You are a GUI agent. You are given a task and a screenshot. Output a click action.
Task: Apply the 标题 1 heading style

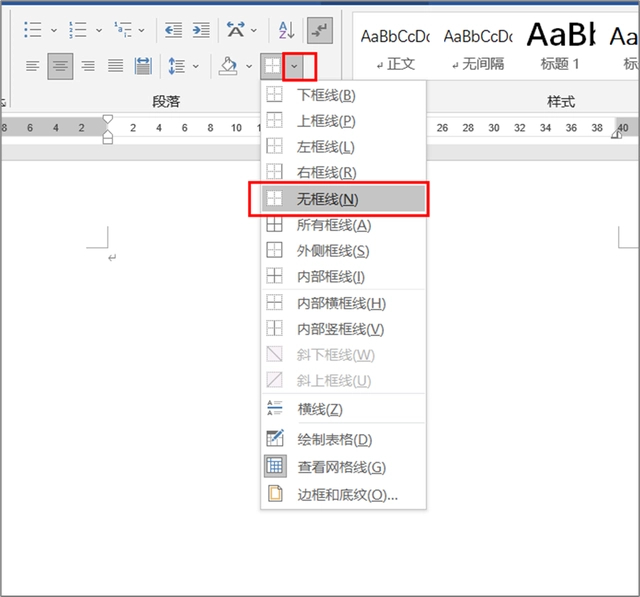[560, 49]
